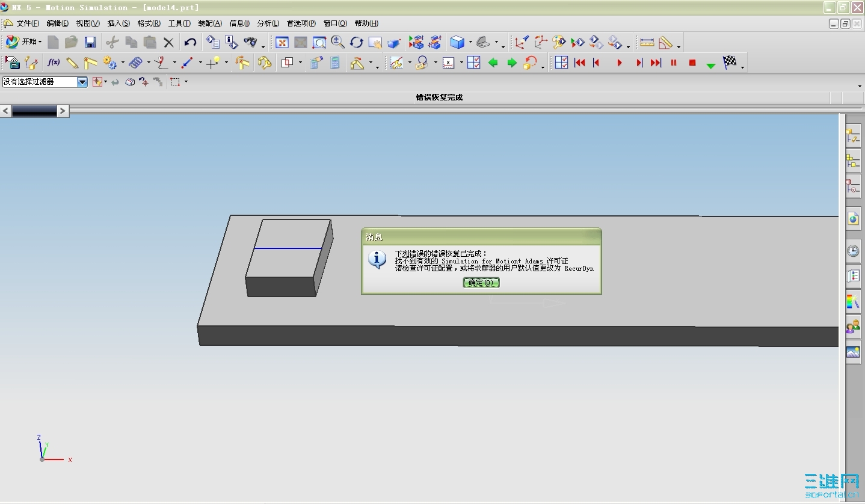Expand the find toolbar options arrow
This screenshot has width=865, height=504.
(263, 46)
